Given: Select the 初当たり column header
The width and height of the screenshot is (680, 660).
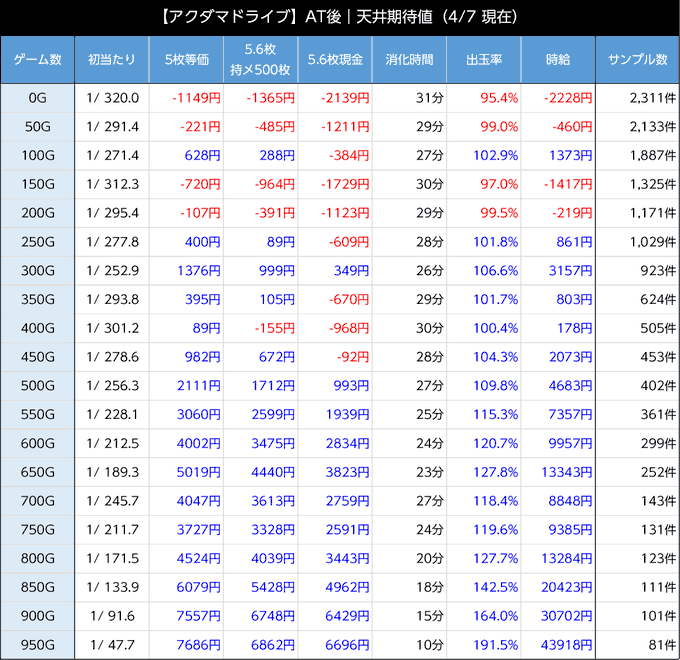Looking at the screenshot, I should coord(112,60).
